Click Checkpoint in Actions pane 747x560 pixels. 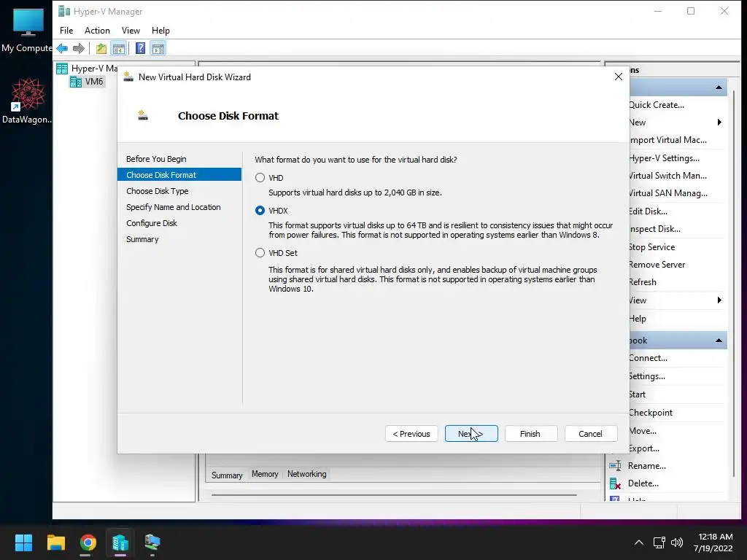(x=651, y=413)
